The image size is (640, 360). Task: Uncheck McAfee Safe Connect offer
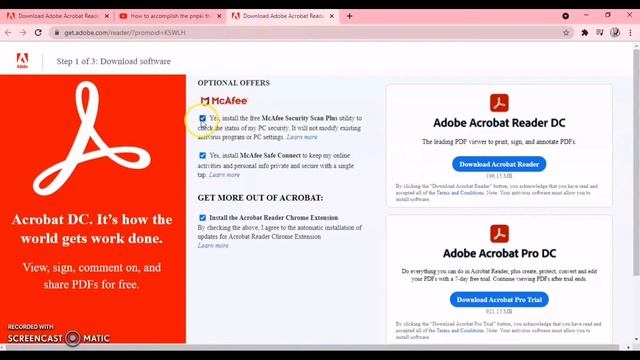pos(202,155)
